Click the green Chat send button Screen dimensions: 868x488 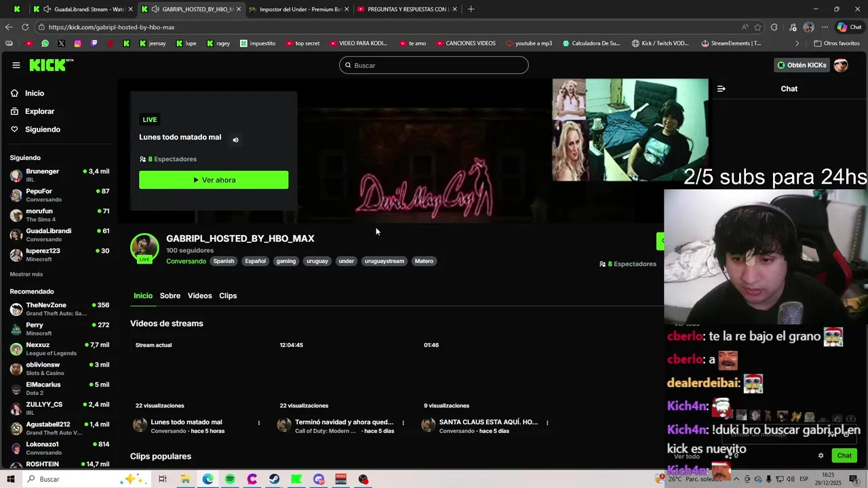[x=844, y=455]
